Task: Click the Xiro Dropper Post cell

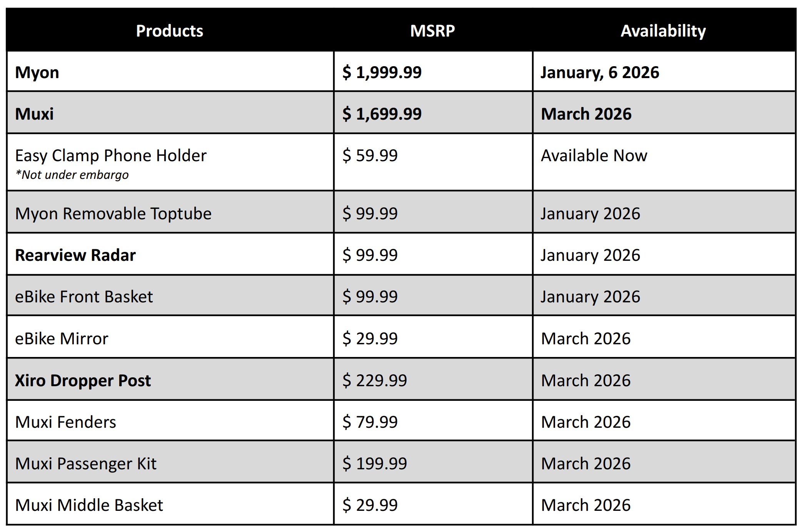Action: (x=83, y=380)
